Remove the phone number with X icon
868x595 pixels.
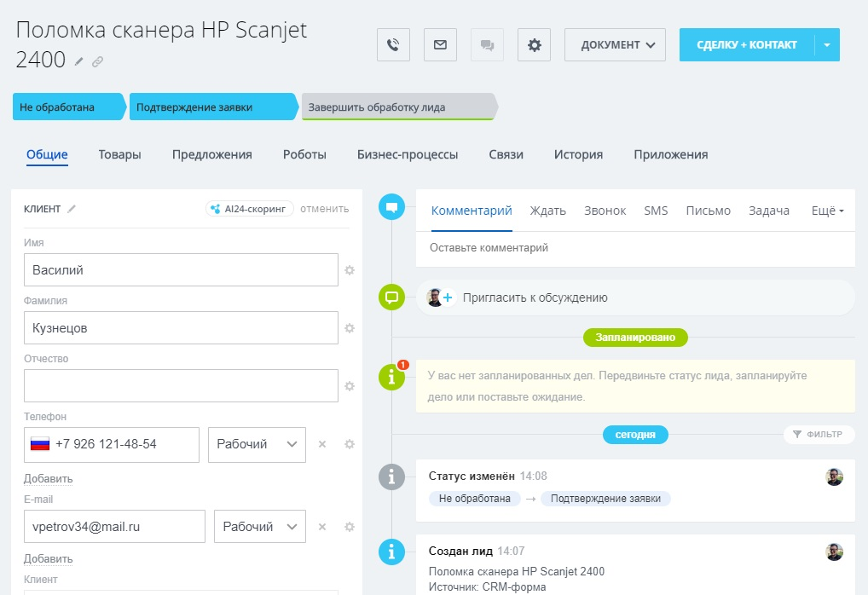(x=322, y=444)
